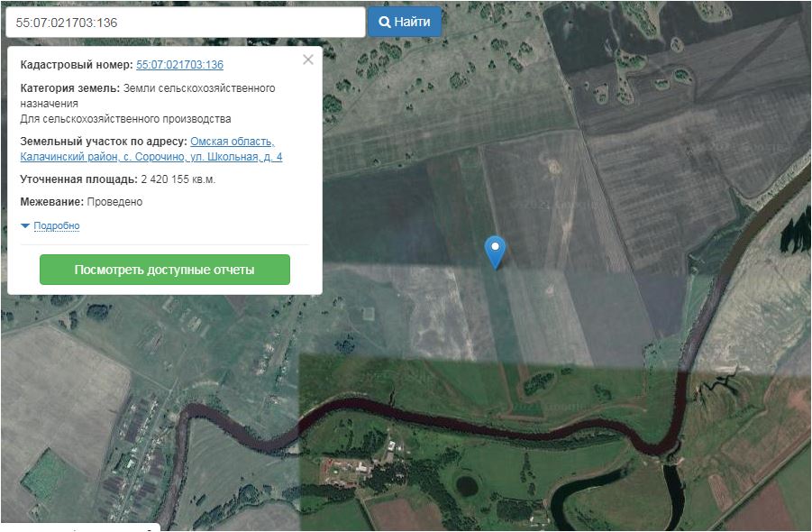Close the parcel info popup

(308, 60)
